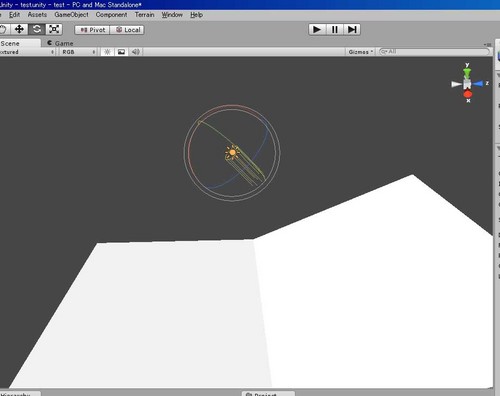
Task: Click the red X axis cone on gizmo
Action: [x=468, y=95]
